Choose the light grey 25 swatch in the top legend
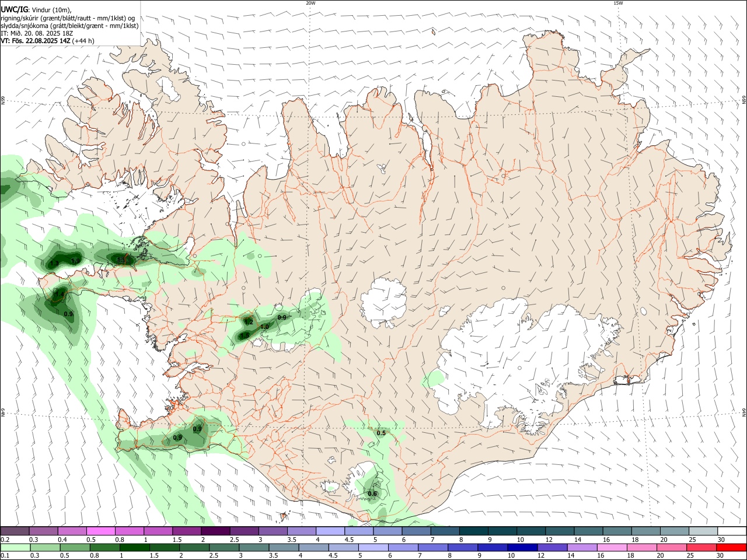This screenshot has width=747, height=560. [703, 531]
